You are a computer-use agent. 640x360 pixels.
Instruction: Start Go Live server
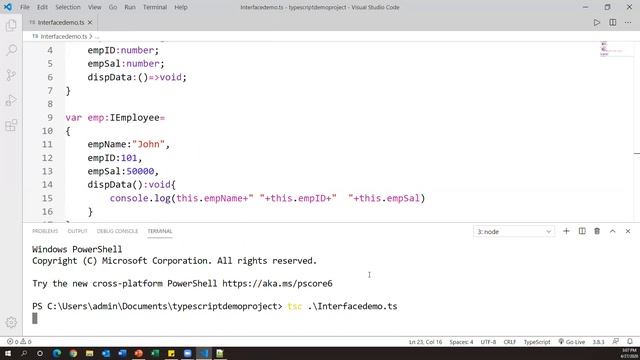coord(571,342)
